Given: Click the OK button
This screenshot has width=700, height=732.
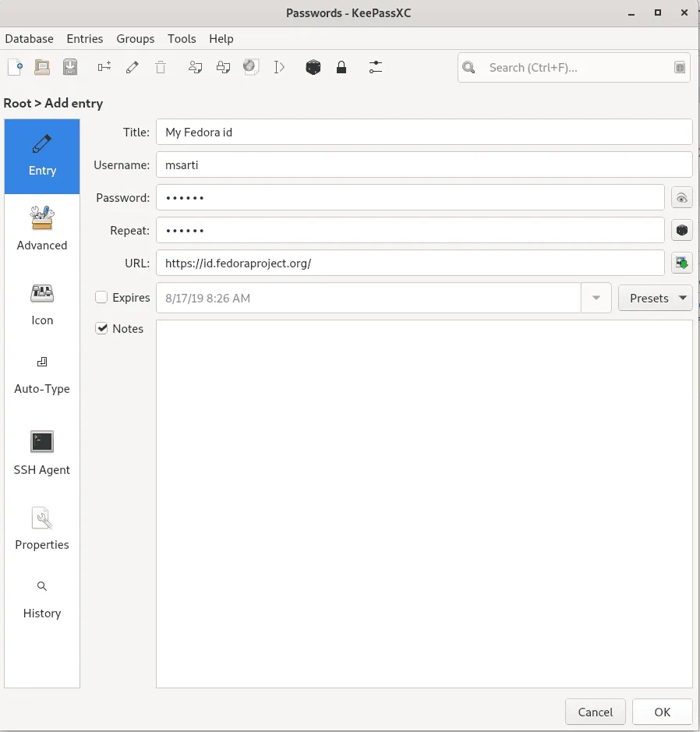Looking at the screenshot, I should click(662, 712).
